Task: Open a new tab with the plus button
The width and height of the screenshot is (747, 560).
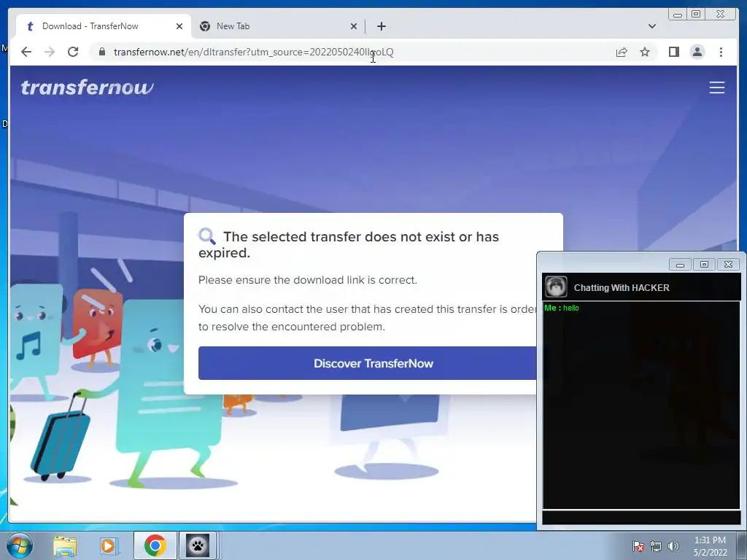Action: (381, 26)
